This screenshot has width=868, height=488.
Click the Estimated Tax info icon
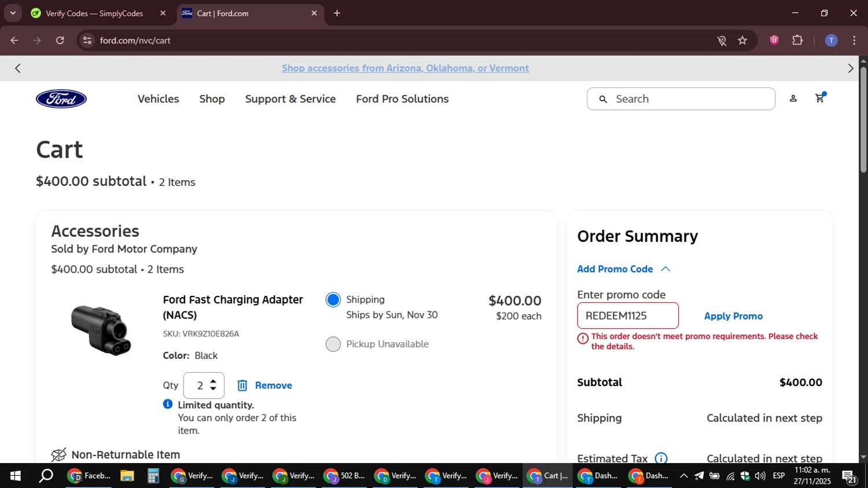pyautogui.click(x=661, y=458)
